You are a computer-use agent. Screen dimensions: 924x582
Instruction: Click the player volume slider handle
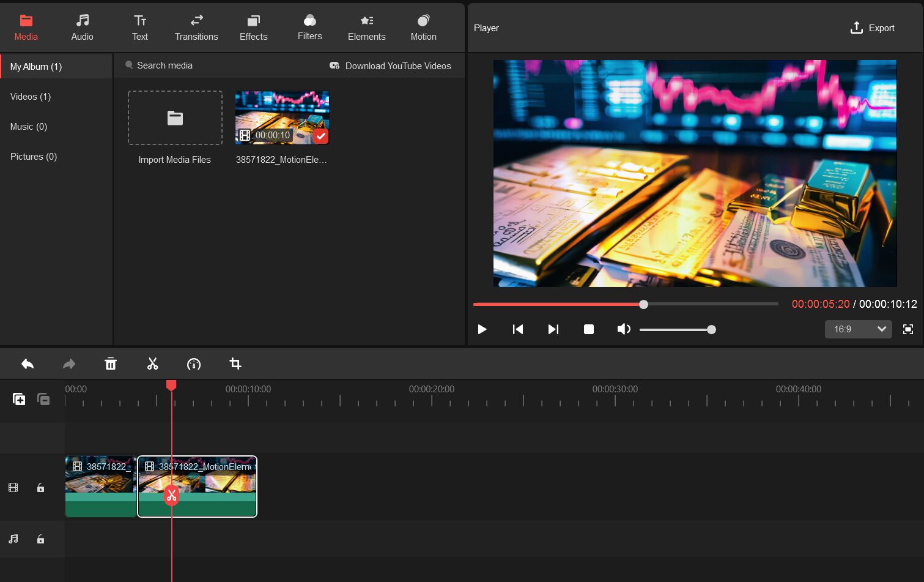click(x=711, y=329)
